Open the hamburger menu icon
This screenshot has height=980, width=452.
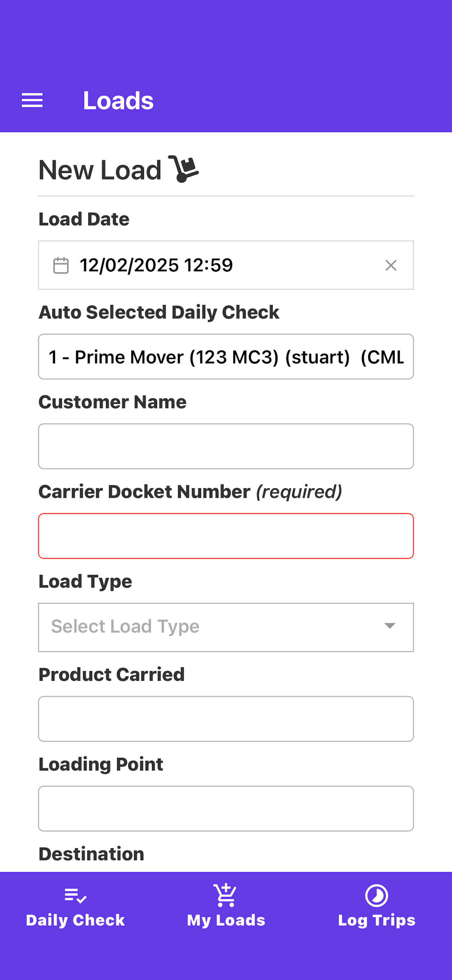pyautogui.click(x=32, y=101)
